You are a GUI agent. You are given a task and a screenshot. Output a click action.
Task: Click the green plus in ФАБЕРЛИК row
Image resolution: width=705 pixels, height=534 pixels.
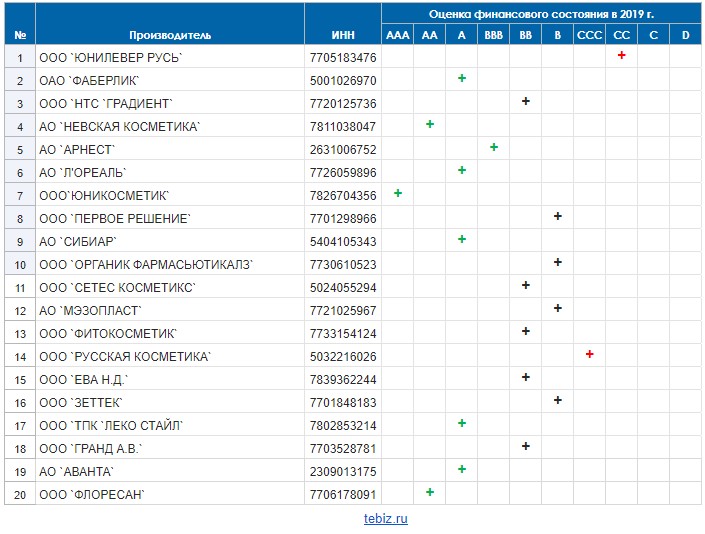pos(462,78)
